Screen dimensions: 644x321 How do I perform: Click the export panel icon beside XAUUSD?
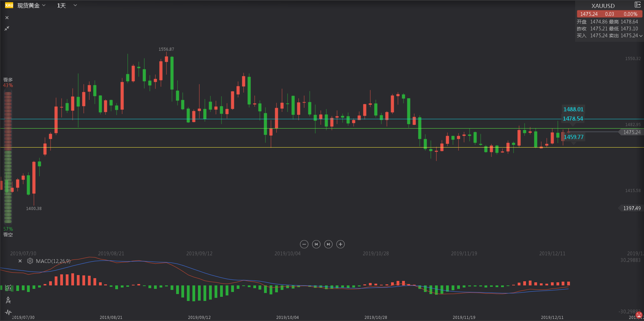[637, 5]
